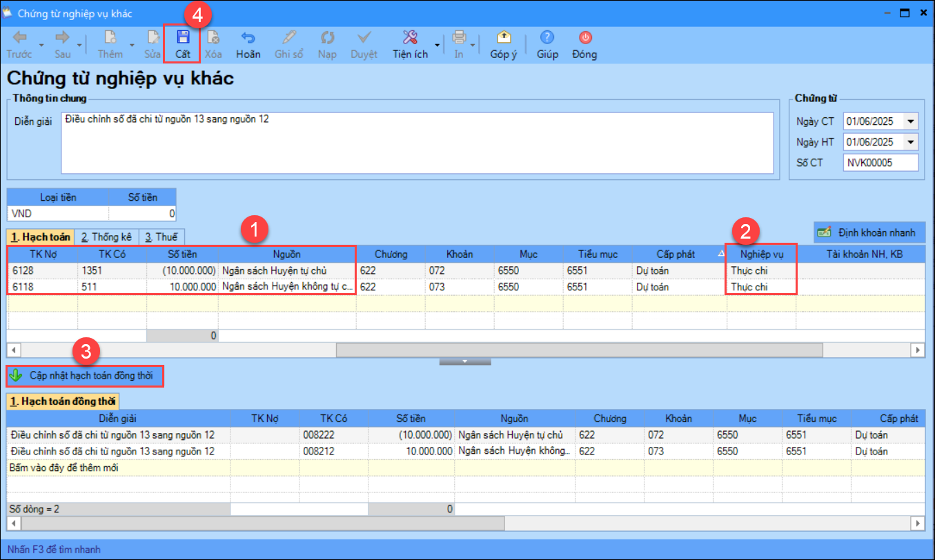This screenshot has width=935, height=560.
Task: Click the VND currency cell
Action: [x=58, y=214]
